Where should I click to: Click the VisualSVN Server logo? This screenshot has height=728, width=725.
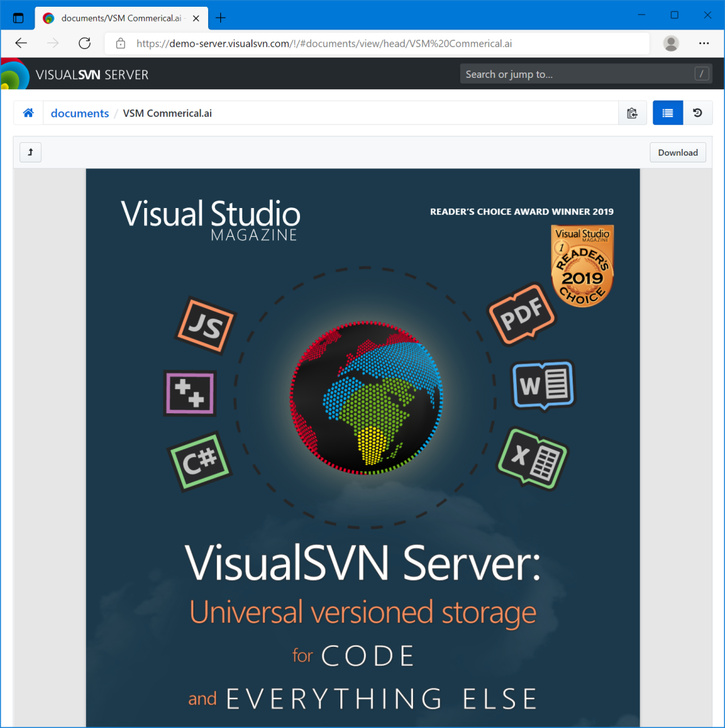75,74
